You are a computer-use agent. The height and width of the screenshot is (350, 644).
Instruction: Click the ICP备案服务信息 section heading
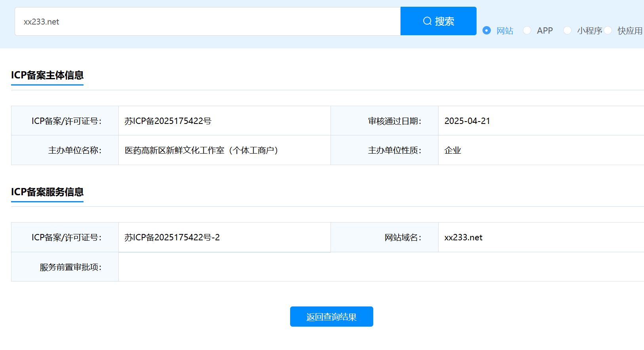tap(47, 192)
